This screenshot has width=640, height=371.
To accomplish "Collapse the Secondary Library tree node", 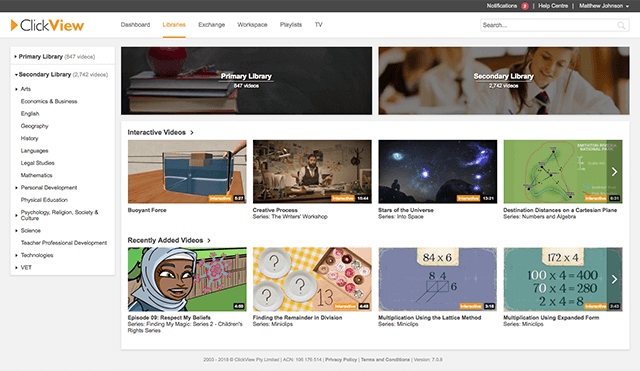I will point(16,75).
